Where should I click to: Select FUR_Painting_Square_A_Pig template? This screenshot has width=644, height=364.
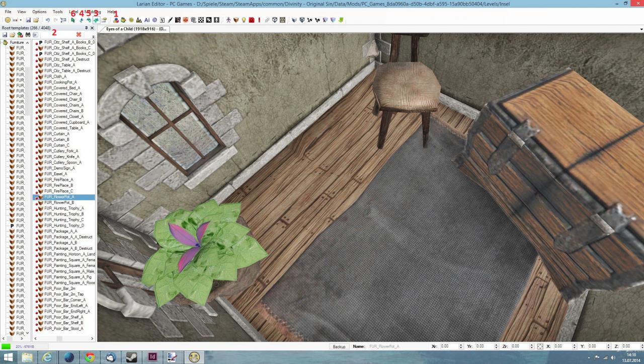pos(68,277)
